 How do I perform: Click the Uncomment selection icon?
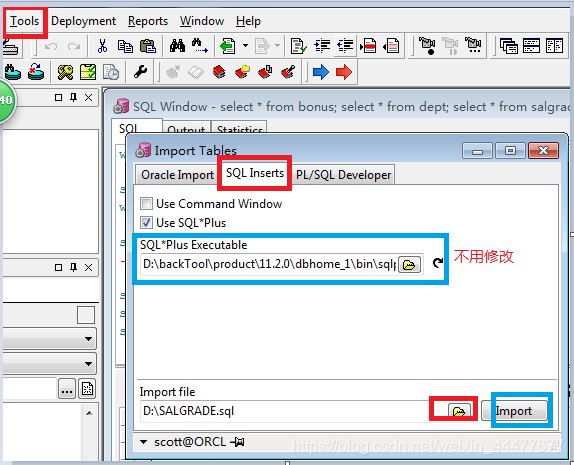coord(391,46)
